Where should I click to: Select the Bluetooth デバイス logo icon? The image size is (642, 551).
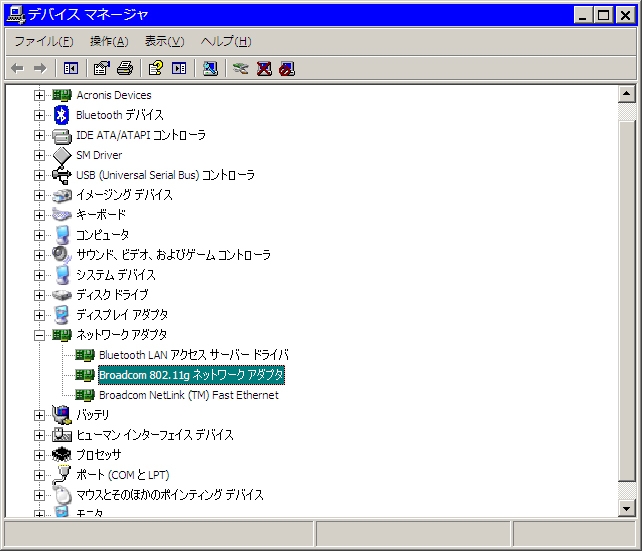(x=62, y=115)
